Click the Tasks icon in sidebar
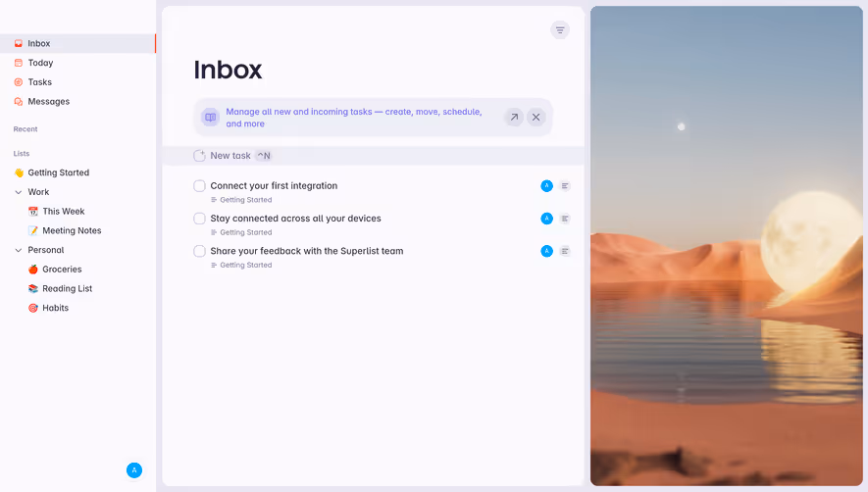The height and width of the screenshot is (492, 868). (x=19, y=82)
